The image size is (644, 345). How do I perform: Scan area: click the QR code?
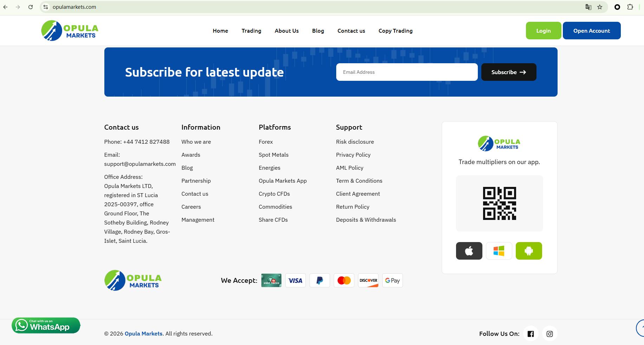click(499, 203)
